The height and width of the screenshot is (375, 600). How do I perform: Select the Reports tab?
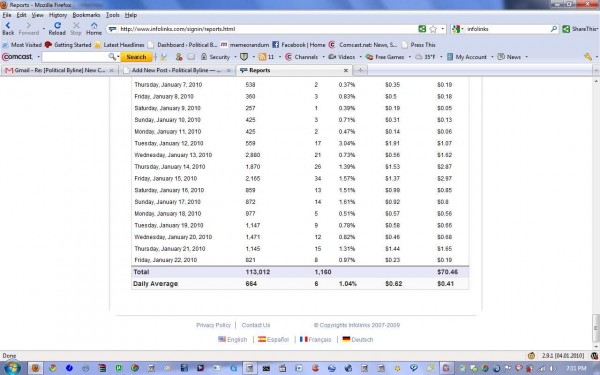pos(294,70)
